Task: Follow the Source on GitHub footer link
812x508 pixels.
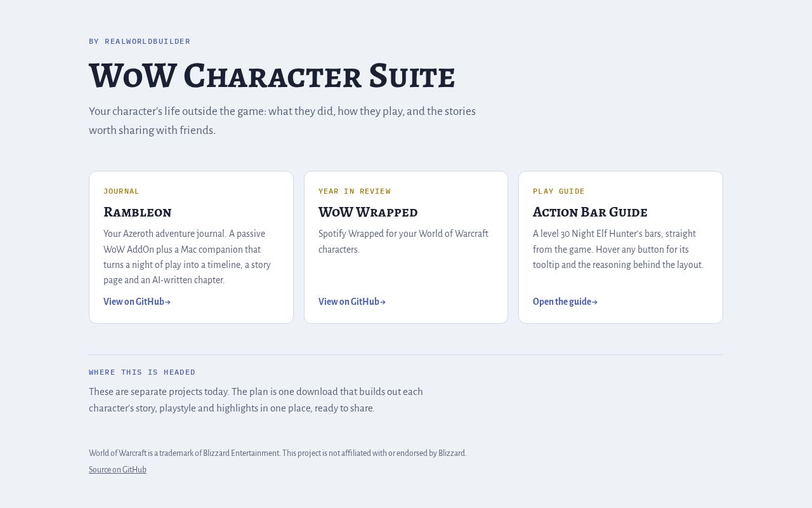Action: (x=117, y=470)
